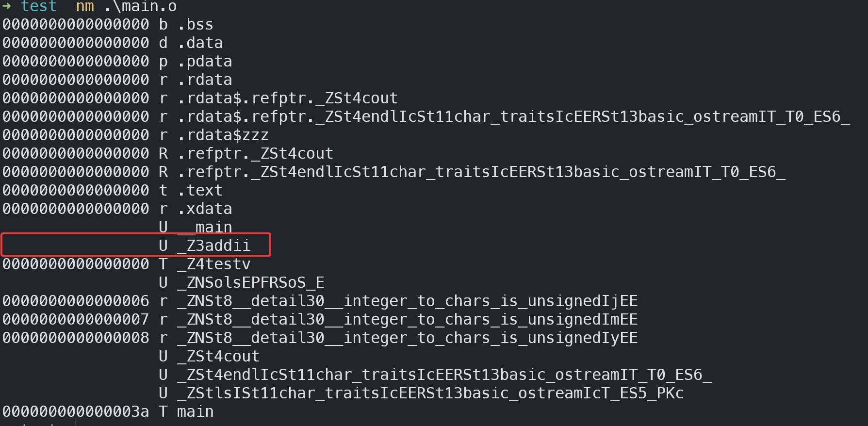Click the '_ZNSt8__detail30__integer_to_chars_is_unsignedImEE' symbol

[x=407, y=319]
